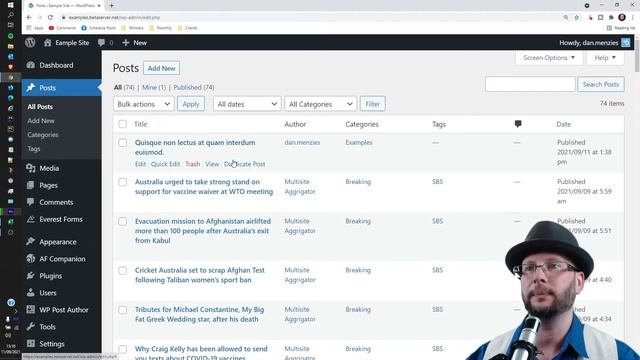Open the comments bubble in admin bar

(x=101, y=42)
